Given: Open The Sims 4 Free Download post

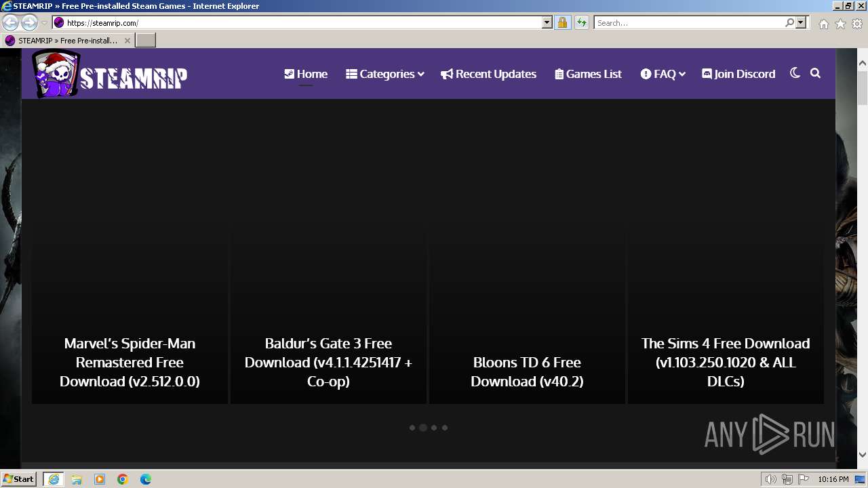Looking at the screenshot, I should pyautogui.click(x=726, y=362).
